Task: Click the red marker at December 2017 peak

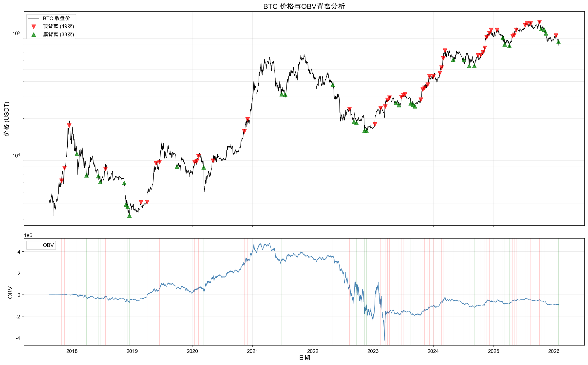Action: (69, 125)
